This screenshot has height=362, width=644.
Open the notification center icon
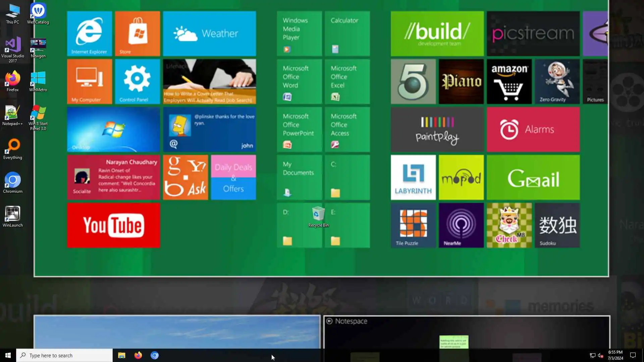pyautogui.click(x=633, y=355)
